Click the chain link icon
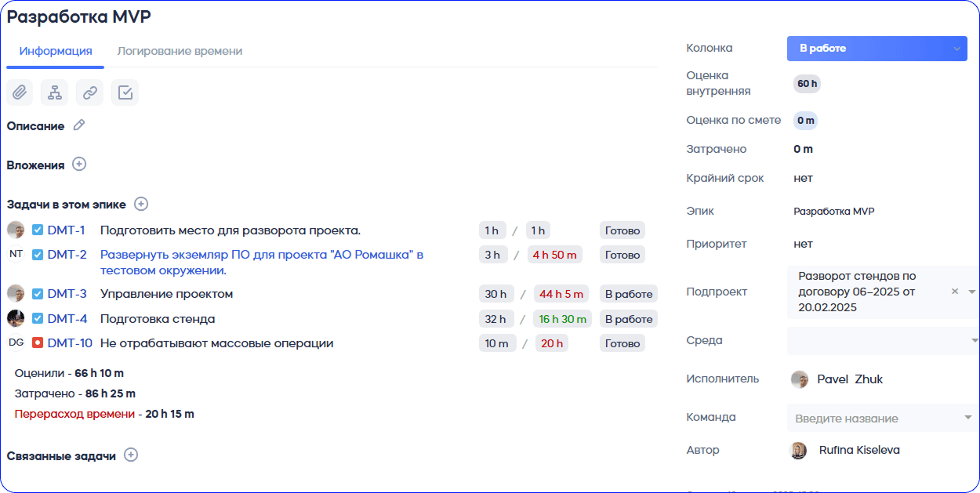 pyautogui.click(x=89, y=92)
